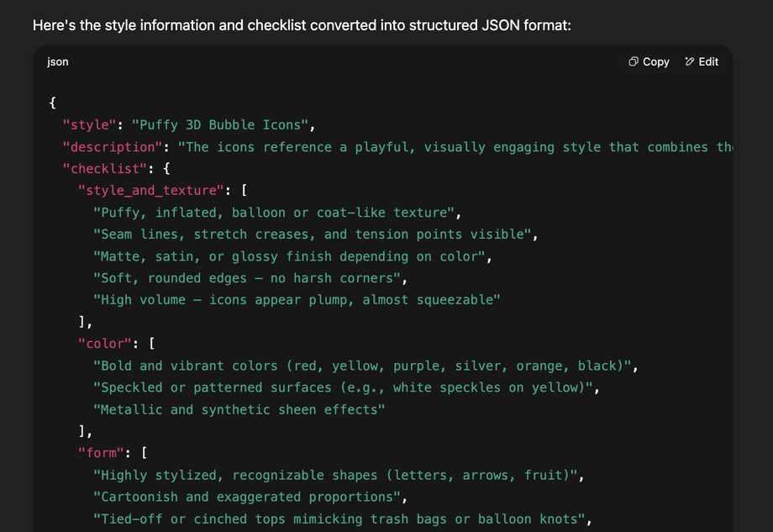773x532 pixels.
Task: Click the json language label
Action: click(58, 61)
